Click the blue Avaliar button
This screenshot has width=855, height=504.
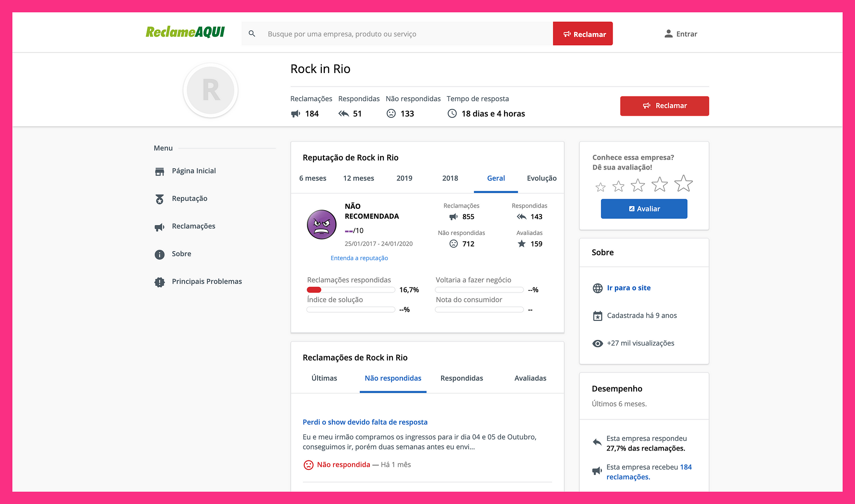click(x=644, y=209)
